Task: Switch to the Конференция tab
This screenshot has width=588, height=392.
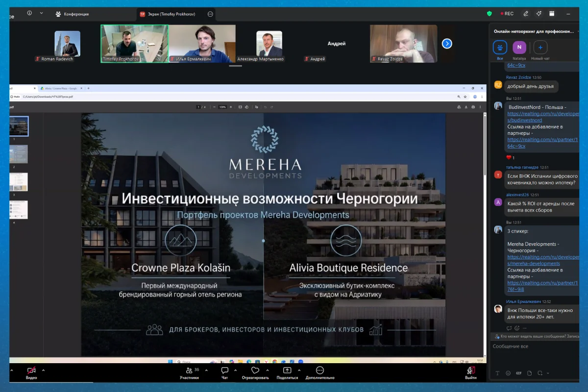Action: [x=72, y=14]
